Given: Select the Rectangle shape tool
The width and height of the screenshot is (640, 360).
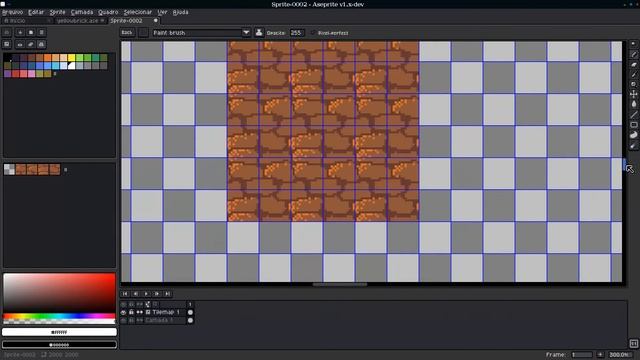Looking at the screenshot, I should (633, 125).
